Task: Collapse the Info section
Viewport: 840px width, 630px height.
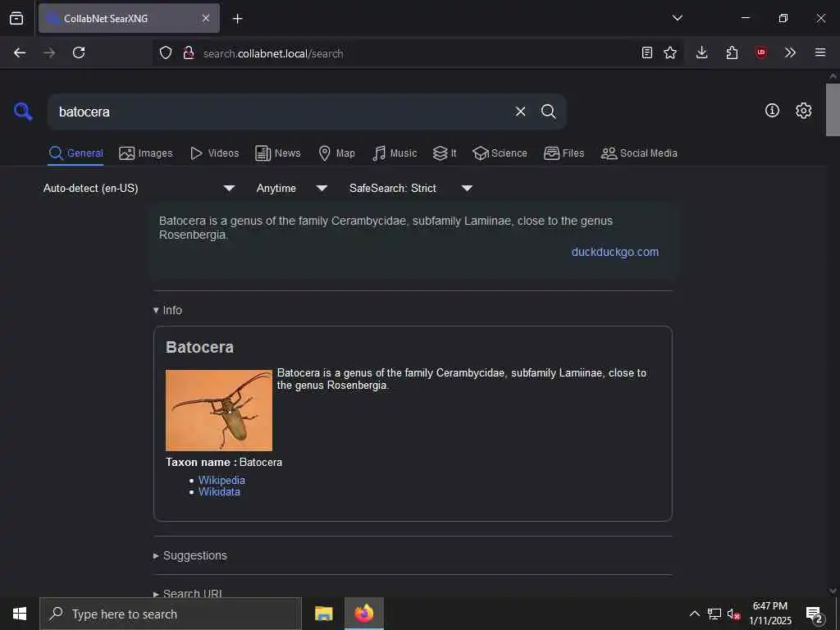Action: click(167, 310)
